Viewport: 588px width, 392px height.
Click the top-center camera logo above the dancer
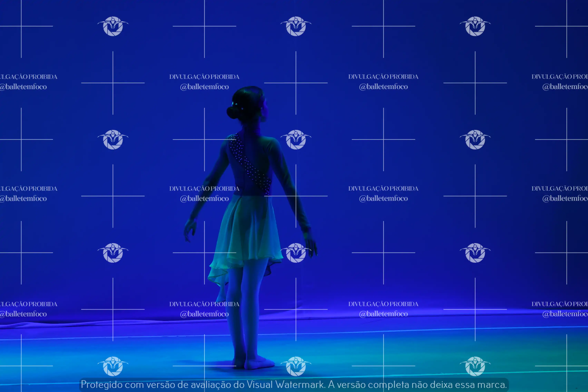pos(296,26)
